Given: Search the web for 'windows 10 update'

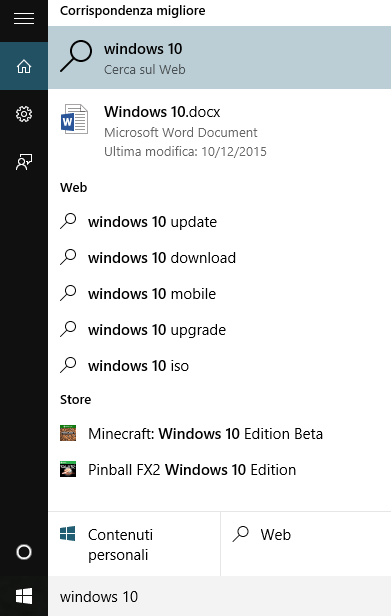Looking at the screenshot, I should pos(219,222).
